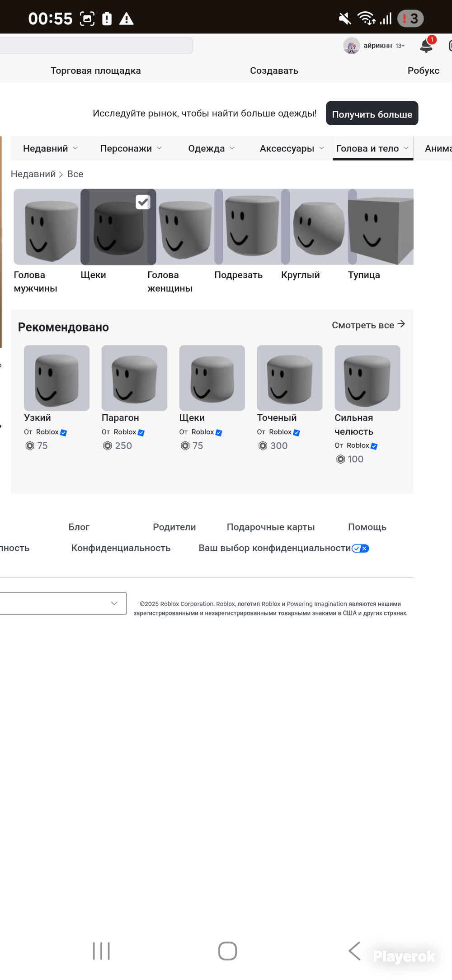
Task: Select the Тупица block head thumbnail
Action: click(381, 227)
